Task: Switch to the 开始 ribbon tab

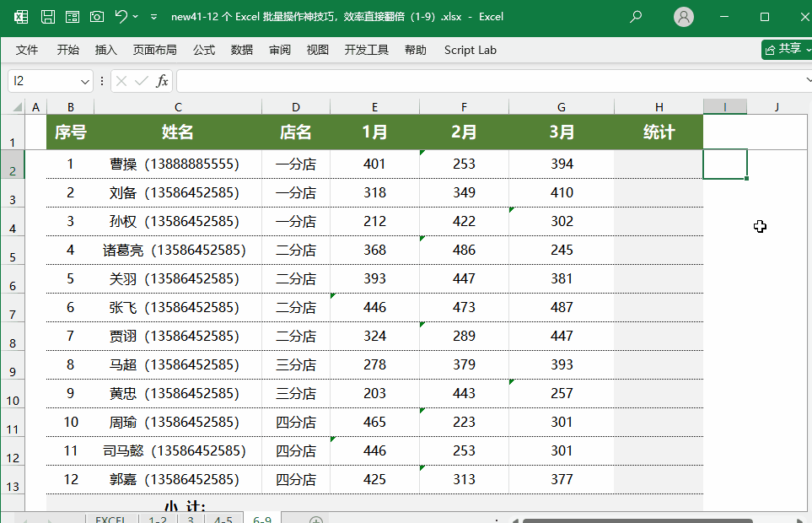Action: [67, 50]
